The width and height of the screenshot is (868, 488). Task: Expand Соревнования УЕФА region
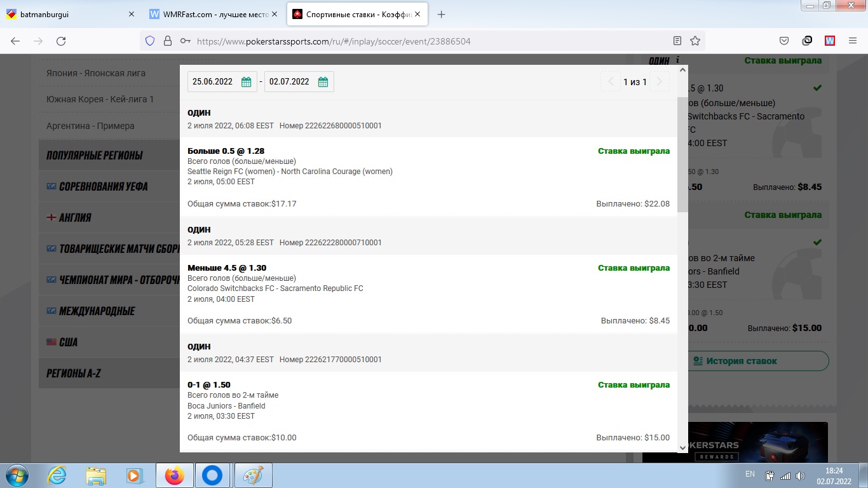tap(109, 186)
